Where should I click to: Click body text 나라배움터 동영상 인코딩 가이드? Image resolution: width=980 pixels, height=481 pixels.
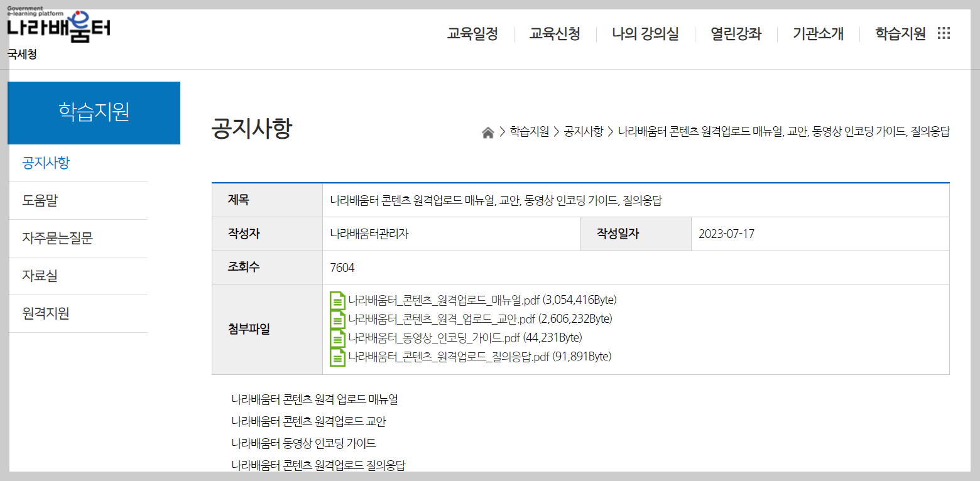coord(303,443)
